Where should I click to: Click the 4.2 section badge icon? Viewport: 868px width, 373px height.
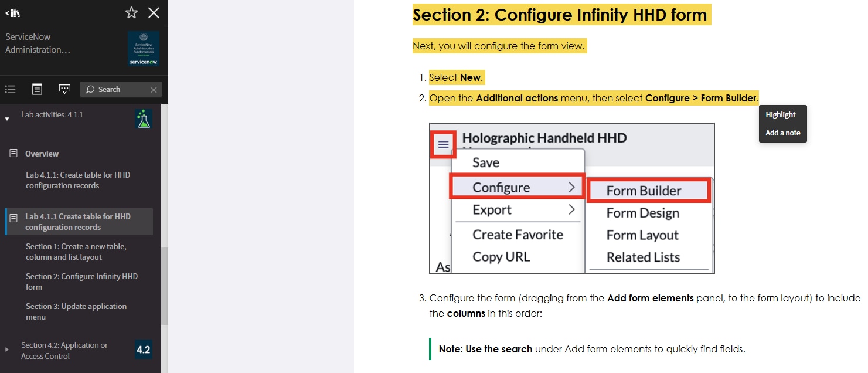click(144, 350)
